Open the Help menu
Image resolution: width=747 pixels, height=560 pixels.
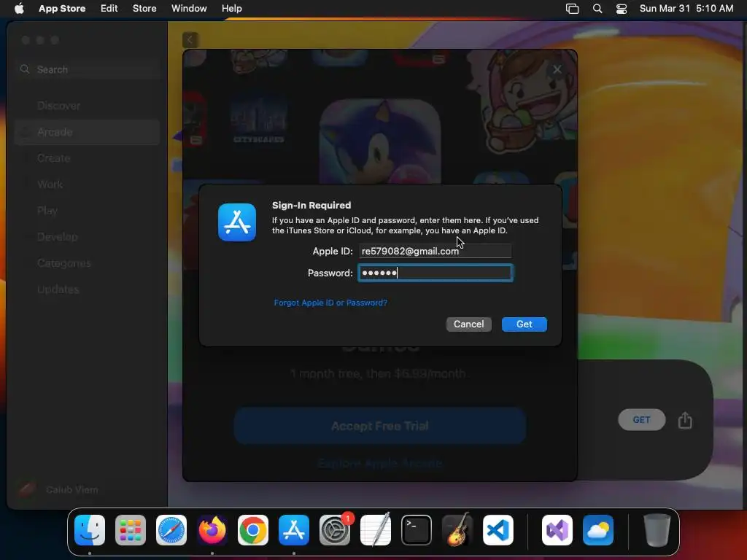tap(231, 9)
